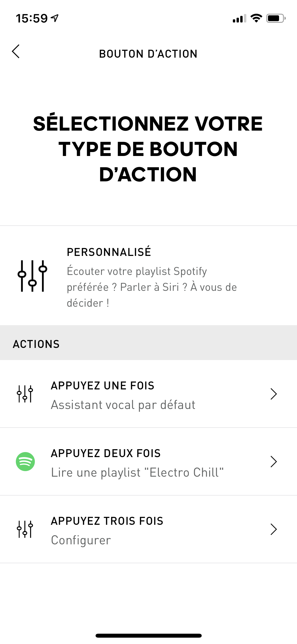This screenshot has height=644, width=297.
Task: Tap Assistant vocal par défaut text
Action: point(123,405)
